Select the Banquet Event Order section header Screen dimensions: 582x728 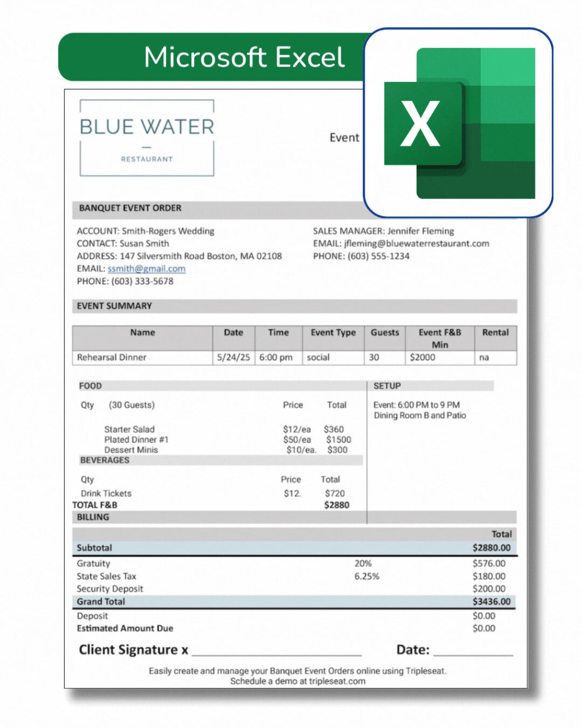tap(130, 208)
